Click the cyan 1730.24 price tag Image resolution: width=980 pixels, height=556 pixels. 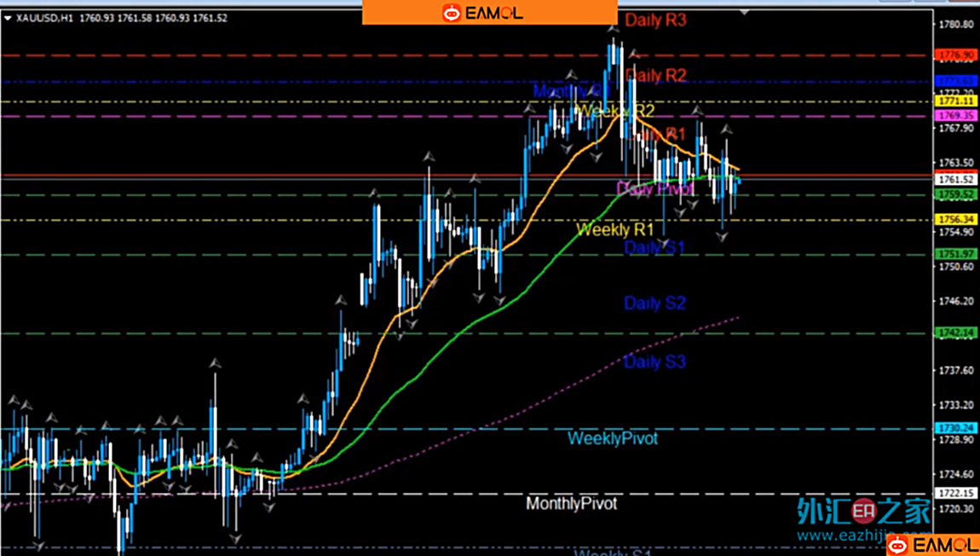click(x=955, y=428)
